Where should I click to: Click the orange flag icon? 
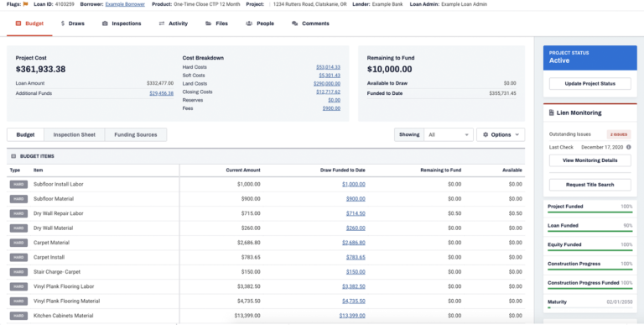[x=25, y=4]
